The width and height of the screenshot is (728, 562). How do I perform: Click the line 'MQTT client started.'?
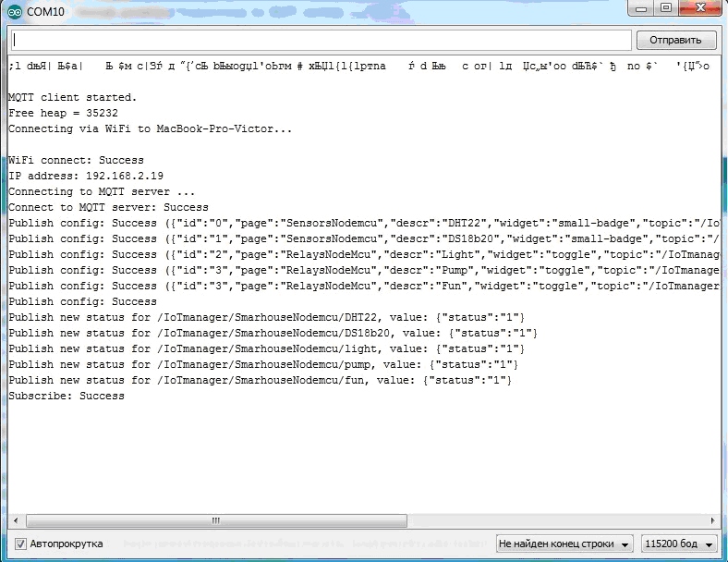(72, 98)
